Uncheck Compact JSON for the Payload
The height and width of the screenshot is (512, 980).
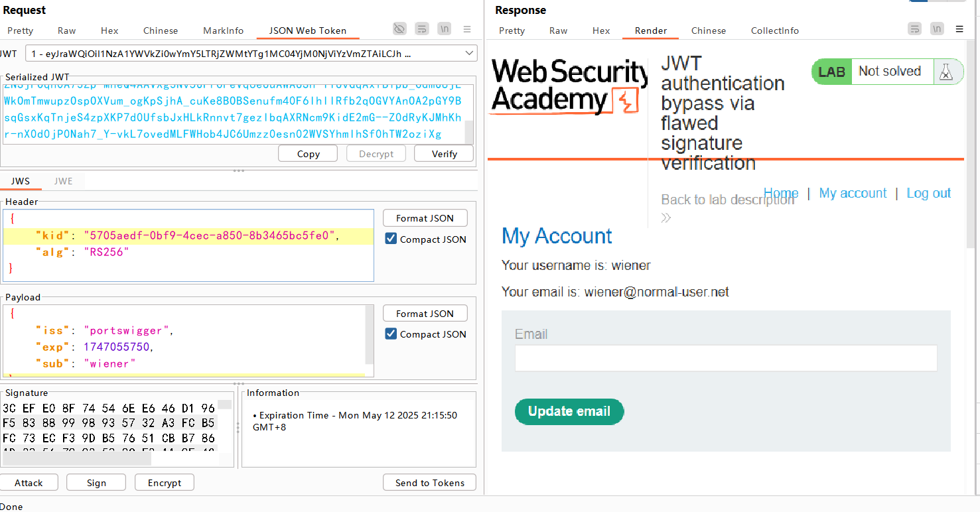coord(391,334)
